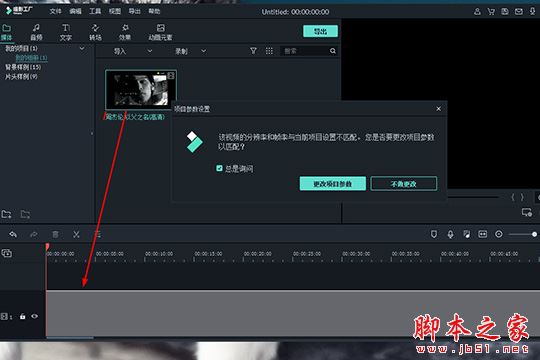This screenshot has width=540, height=360.
Task: Click the redo arrow icon
Action: 34,234
